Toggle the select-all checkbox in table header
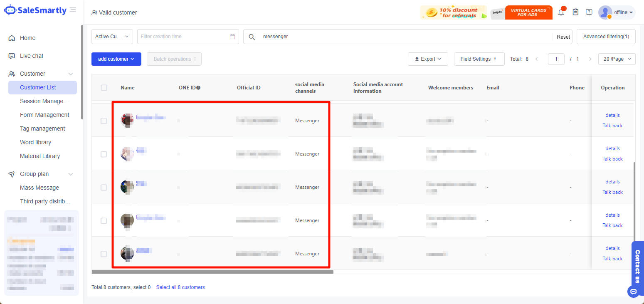 pyautogui.click(x=104, y=88)
